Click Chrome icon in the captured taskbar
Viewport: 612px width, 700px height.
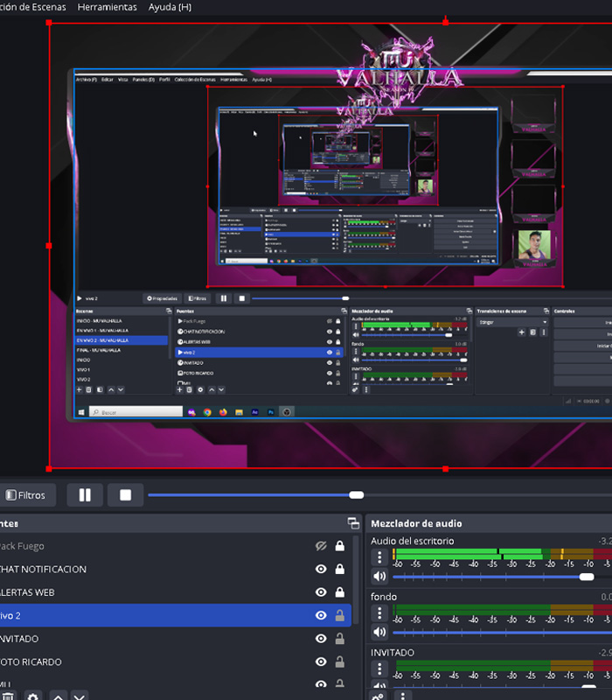tap(207, 412)
